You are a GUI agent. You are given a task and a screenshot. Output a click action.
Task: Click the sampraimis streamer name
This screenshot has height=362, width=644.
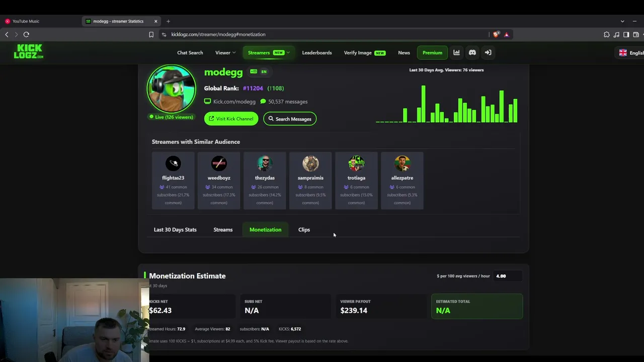point(310,178)
